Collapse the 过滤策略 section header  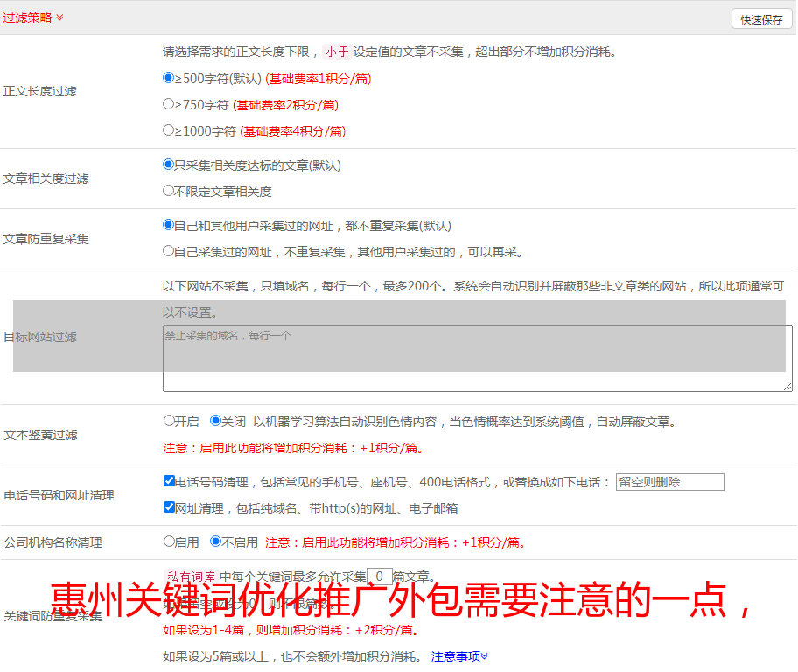pos(33,17)
